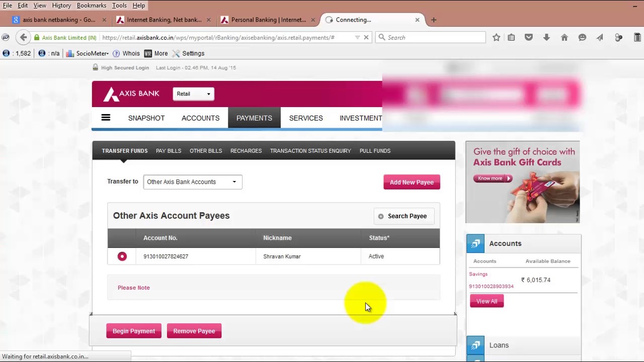
Task: Click account number 913010027824627
Action: (166, 256)
